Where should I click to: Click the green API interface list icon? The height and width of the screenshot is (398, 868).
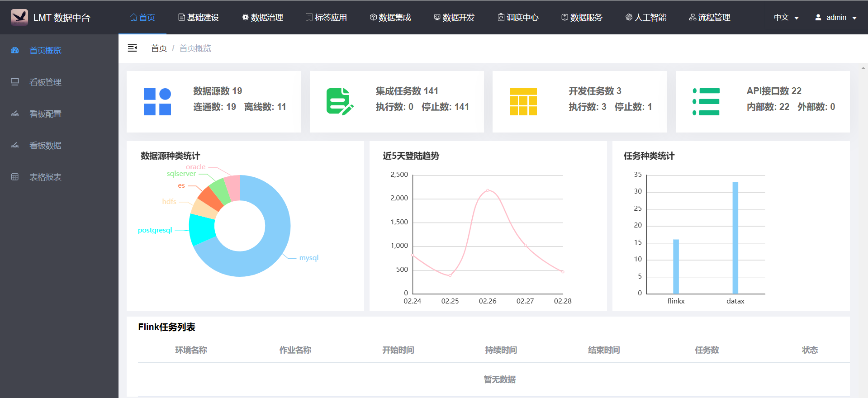coord(706,102)
